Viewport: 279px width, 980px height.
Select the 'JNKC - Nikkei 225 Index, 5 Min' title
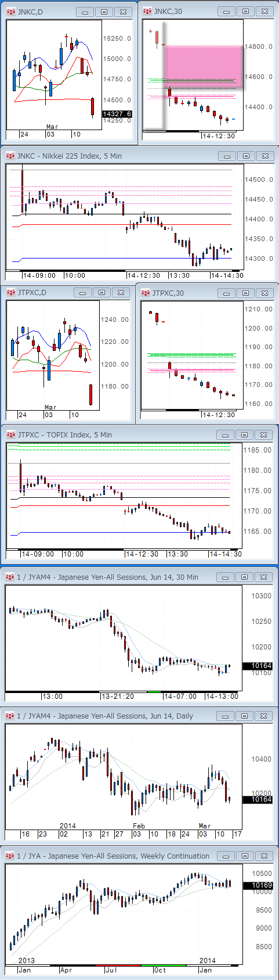point(70,156)
